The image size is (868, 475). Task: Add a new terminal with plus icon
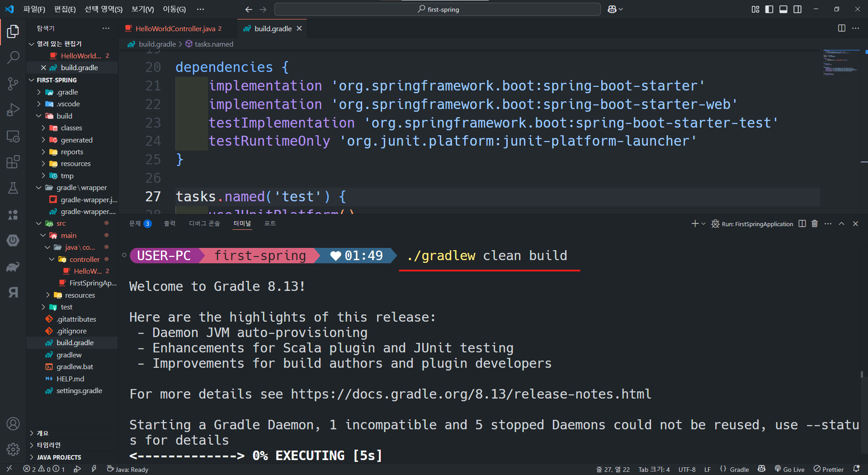[695, 223]
